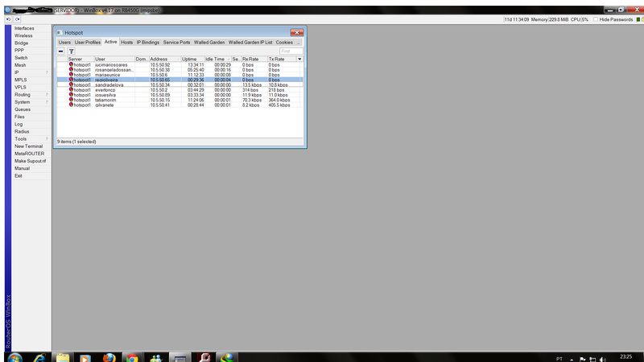Open the Service Ports tab
Image resolution: width=644 pixels, height=362 pixels.
176,43
